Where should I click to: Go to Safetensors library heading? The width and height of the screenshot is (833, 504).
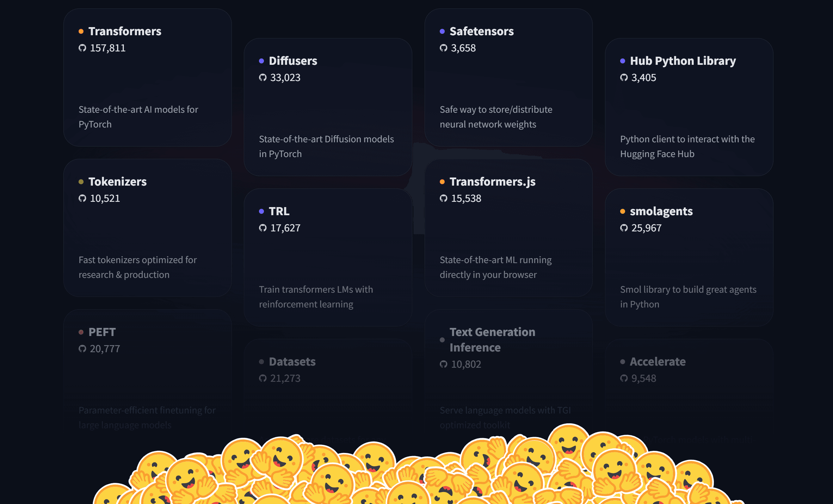(481, 31)
